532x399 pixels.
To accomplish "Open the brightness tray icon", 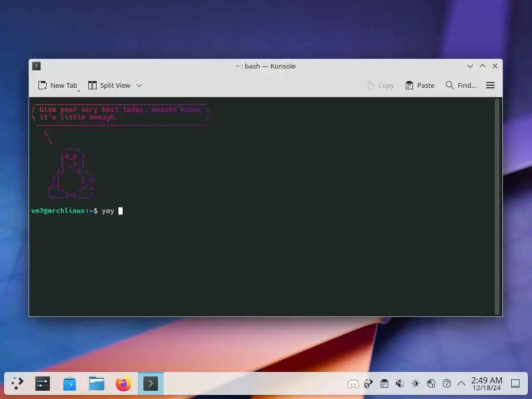I will (415, 384).
